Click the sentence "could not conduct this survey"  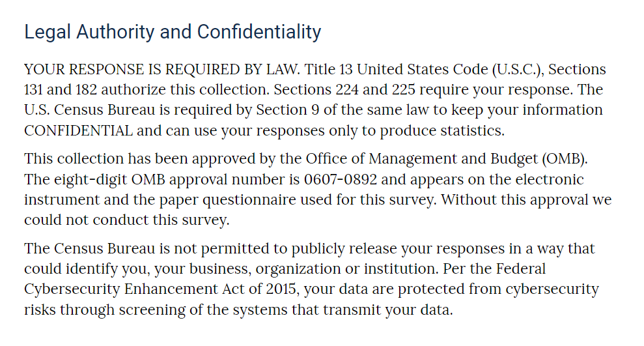pos(126,220)
